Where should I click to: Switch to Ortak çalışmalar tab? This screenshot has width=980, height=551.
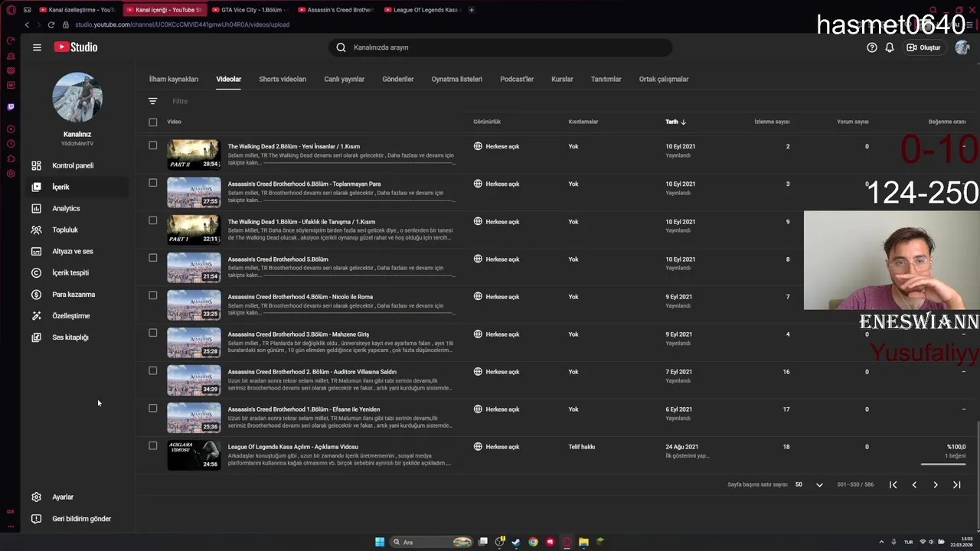[x=664, y=79]
